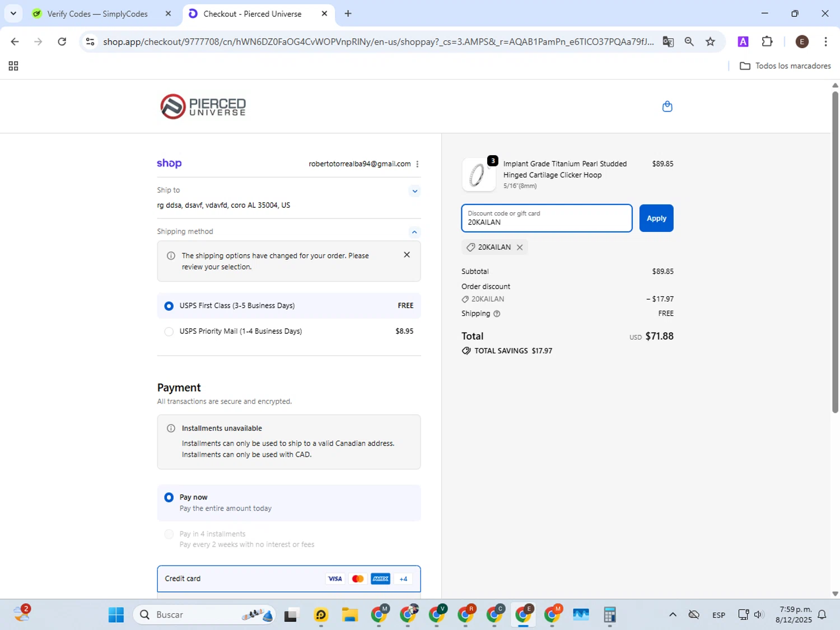Open the account options menu beside the email

coord(417,164)
